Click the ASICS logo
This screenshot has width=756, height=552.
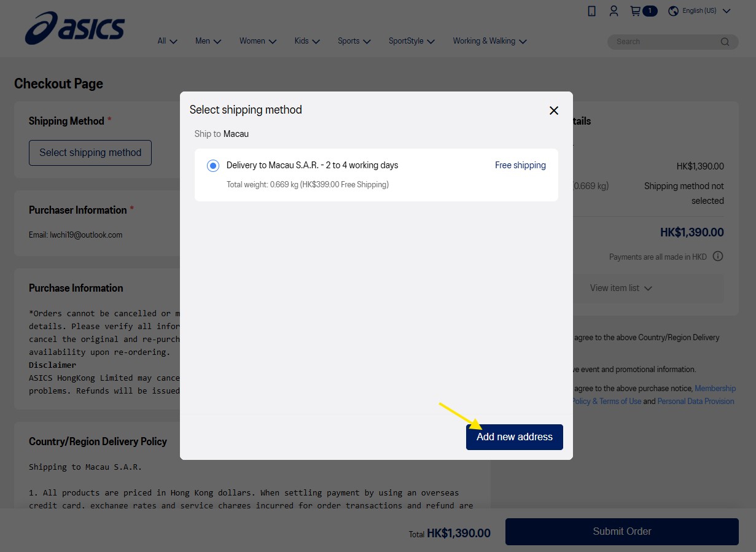(74, 28)
